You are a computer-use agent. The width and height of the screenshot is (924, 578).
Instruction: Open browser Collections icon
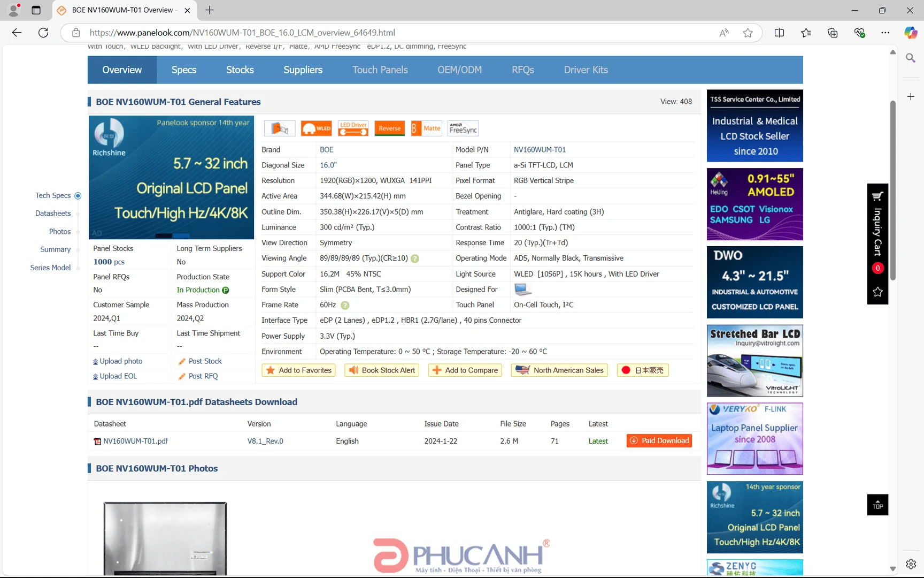pyautogui.click(x=833, y=33)
